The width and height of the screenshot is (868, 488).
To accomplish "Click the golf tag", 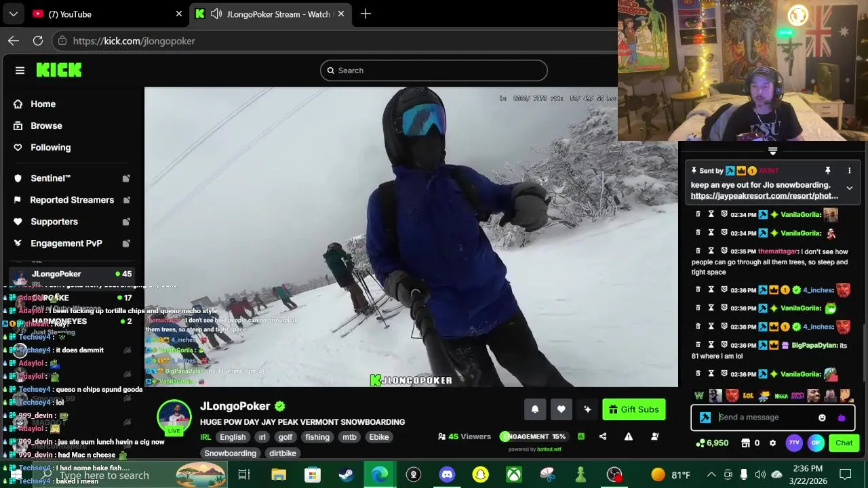I will click(285, 437).
